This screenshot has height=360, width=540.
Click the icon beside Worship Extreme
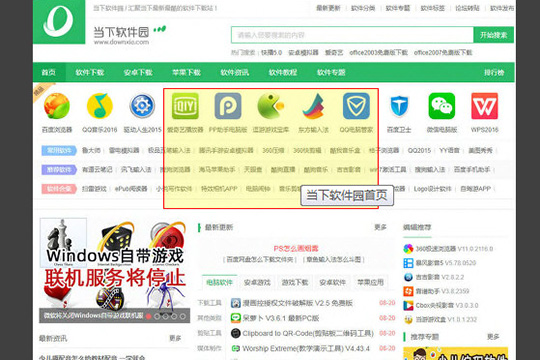[236, 348]
